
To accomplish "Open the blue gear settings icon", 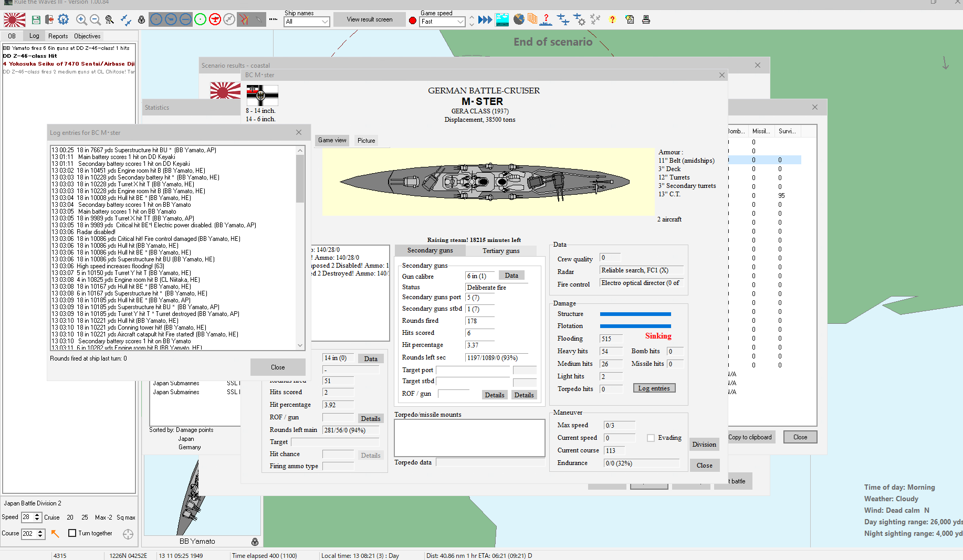I will [64, 20].
